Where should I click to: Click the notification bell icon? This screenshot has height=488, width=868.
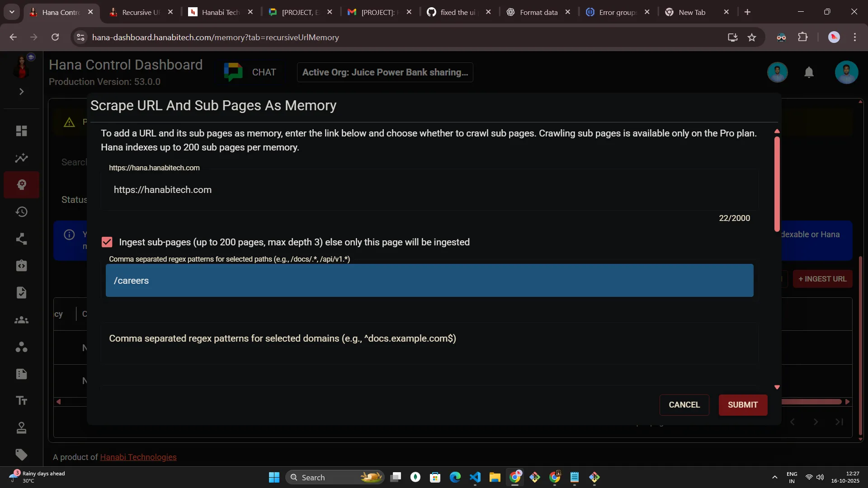(x=809, y=72)
